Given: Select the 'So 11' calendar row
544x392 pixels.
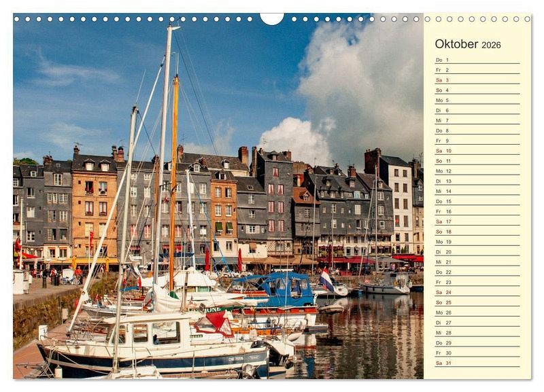Looking at the screenshot, I should (477, 161).
